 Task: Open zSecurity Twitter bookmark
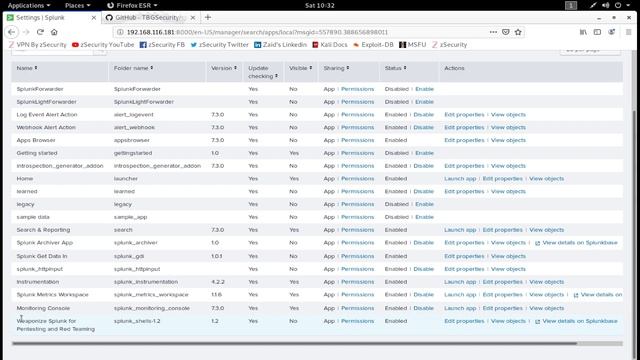(x=219, y=44)
